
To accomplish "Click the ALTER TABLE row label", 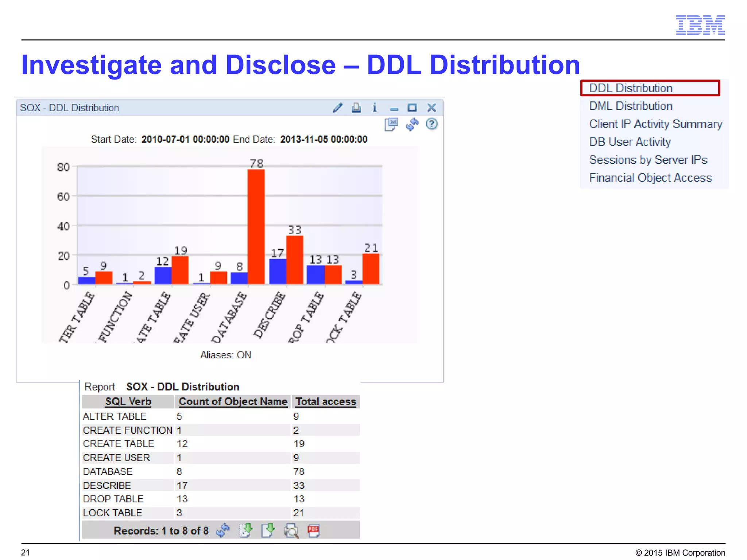I will tap(115, 416).
